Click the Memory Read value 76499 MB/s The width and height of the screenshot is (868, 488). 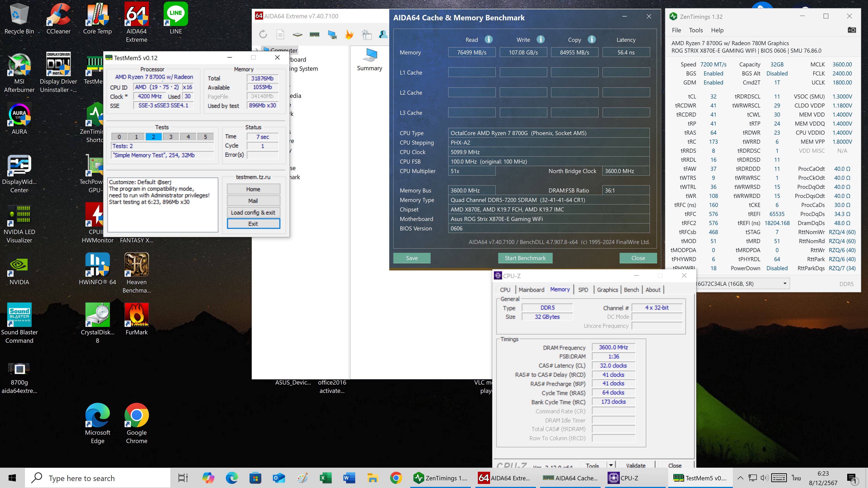pos(471,52)
